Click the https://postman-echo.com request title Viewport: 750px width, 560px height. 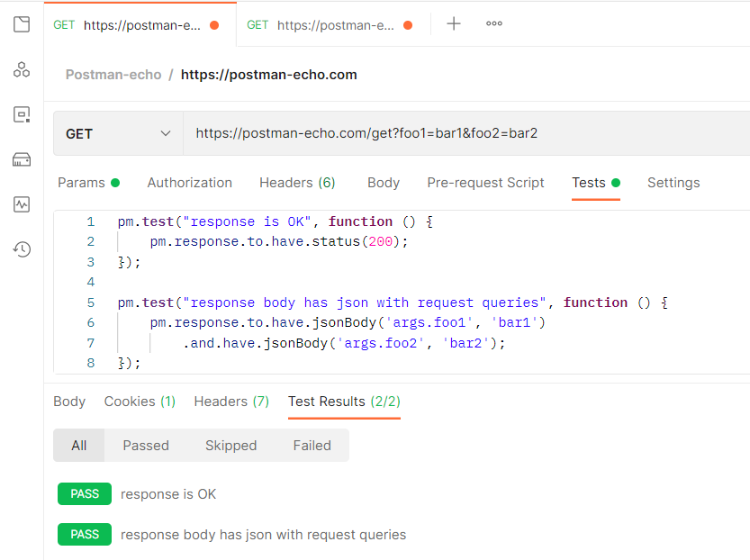coord(269,75)
